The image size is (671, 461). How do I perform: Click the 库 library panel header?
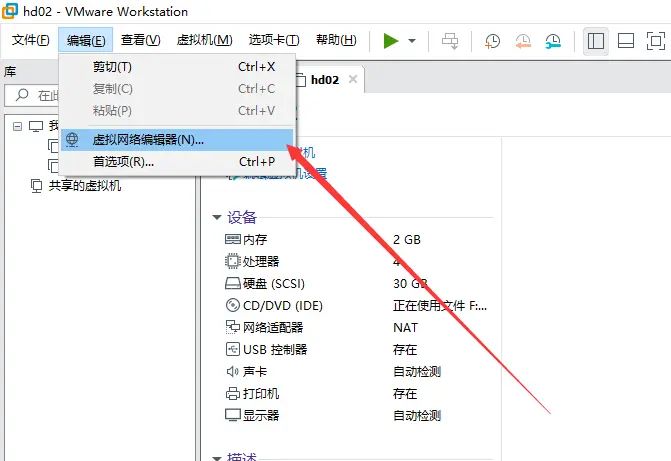(10, 71)
